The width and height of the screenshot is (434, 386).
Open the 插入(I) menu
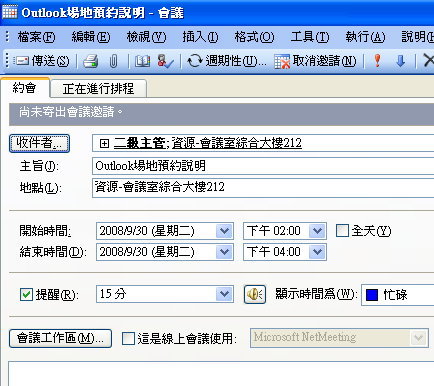200,37
